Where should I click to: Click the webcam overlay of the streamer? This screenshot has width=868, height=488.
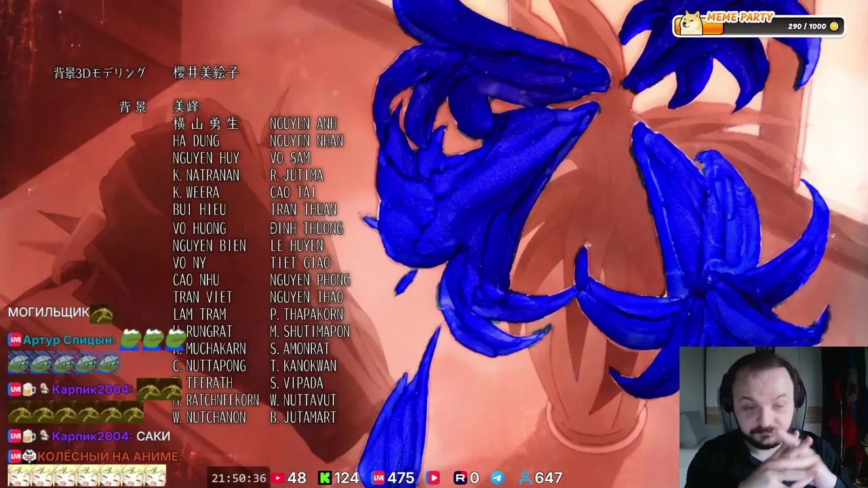(774, 418)
